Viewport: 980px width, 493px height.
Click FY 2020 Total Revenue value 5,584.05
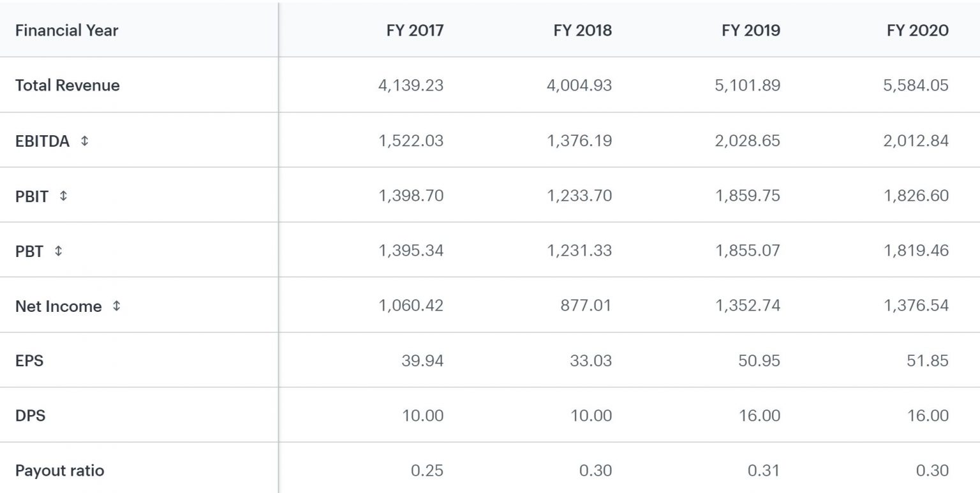(916, 85)
